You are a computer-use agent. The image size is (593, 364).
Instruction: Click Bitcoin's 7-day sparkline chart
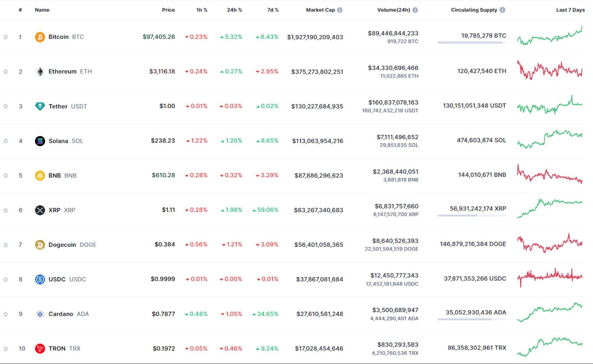[x=549, y=37]
